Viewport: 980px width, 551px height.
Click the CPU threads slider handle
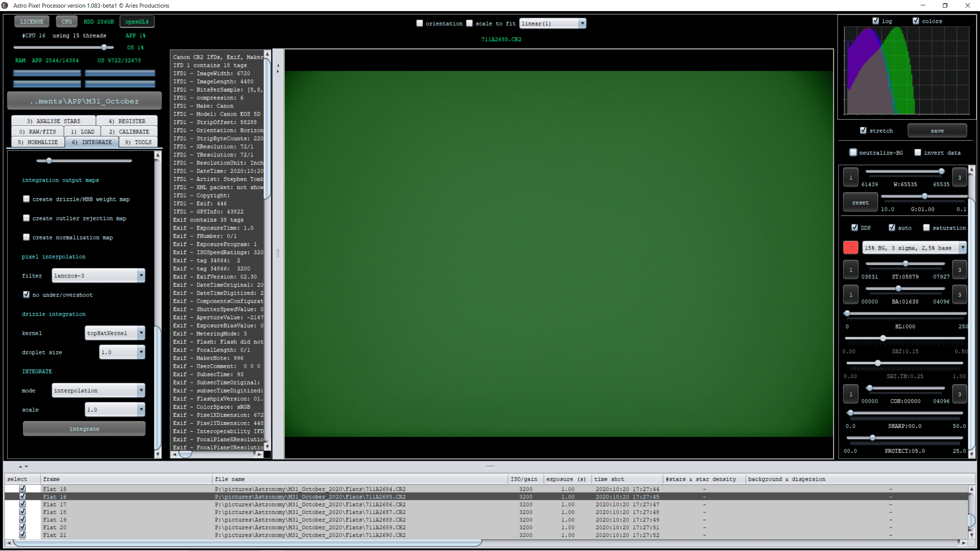click(x=104, y=47)
